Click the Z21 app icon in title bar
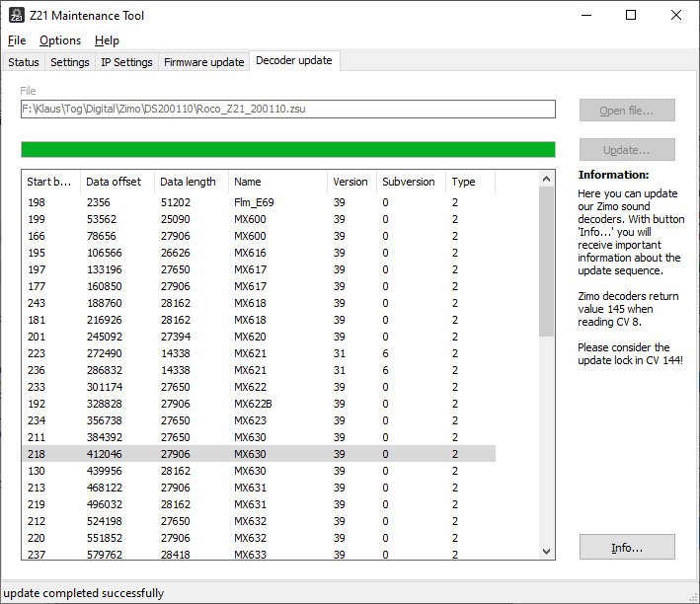The height and width of the screenshot is (604, 700). (17, 15)
